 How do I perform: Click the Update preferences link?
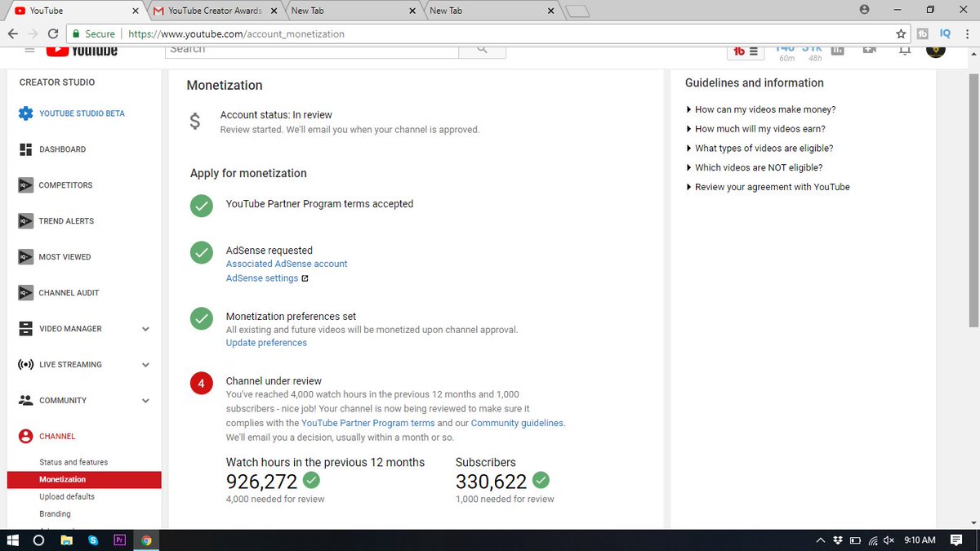(x=266, y=343)
